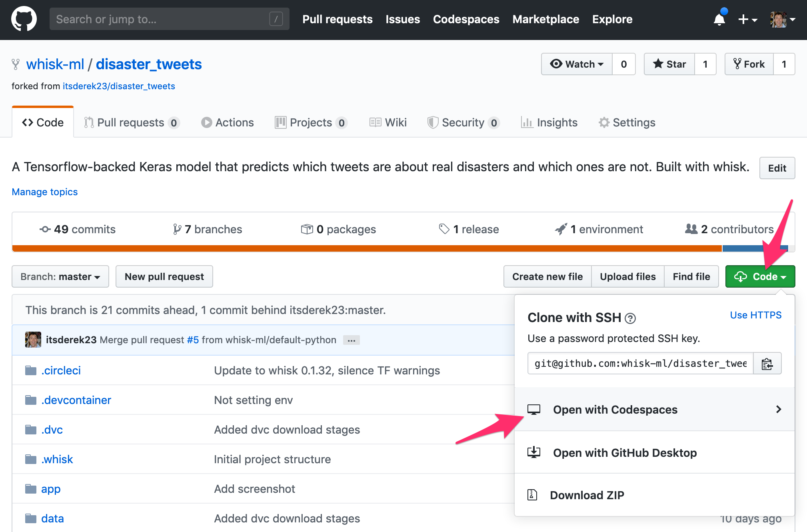807x532 pixels.
Task: Click the .circleci folder icon
Action: pos(31,370)
